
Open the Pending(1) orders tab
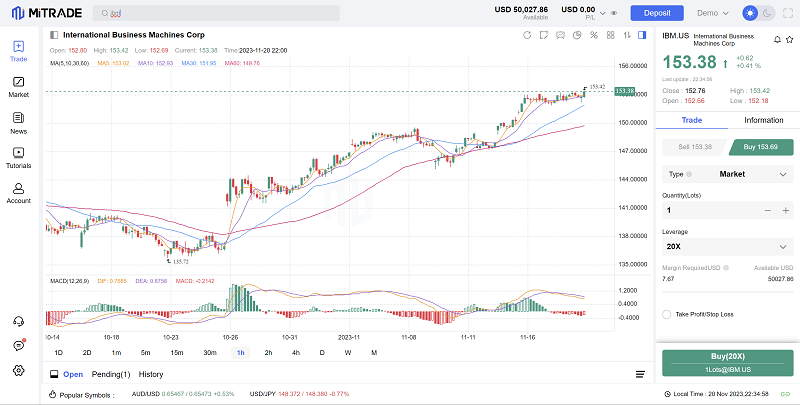coord(111,374)
